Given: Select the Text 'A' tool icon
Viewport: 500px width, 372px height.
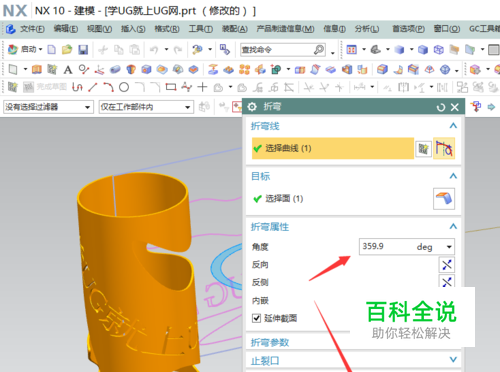Looking at the screenshot, I should pos(68,70).
